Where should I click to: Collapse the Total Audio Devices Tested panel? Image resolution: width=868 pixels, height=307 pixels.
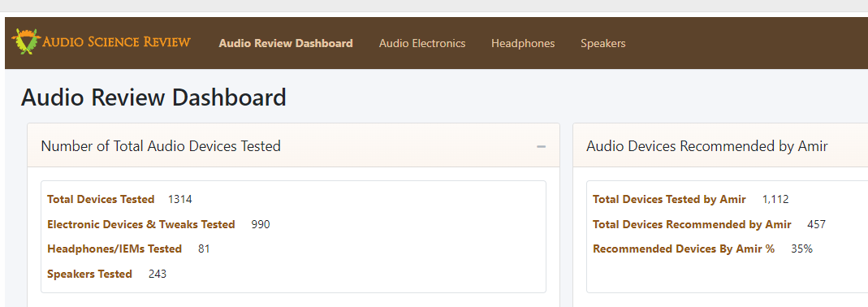click(x=541, y=146)
